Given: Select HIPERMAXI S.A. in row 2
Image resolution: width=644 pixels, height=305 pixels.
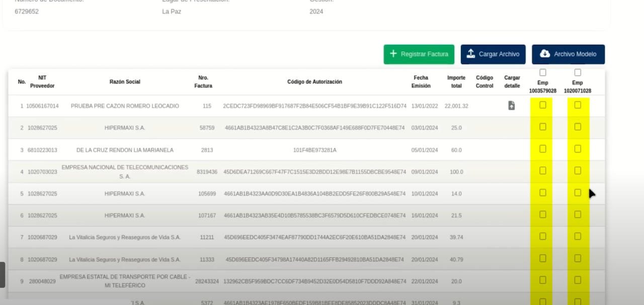Looking at the screenshot, I should tap(125, 128).
